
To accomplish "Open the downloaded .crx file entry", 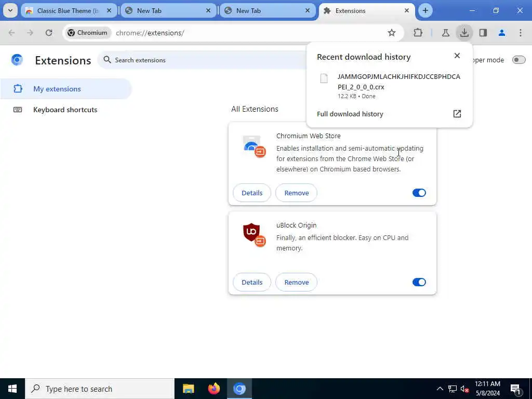I will (x=389, y=86).
